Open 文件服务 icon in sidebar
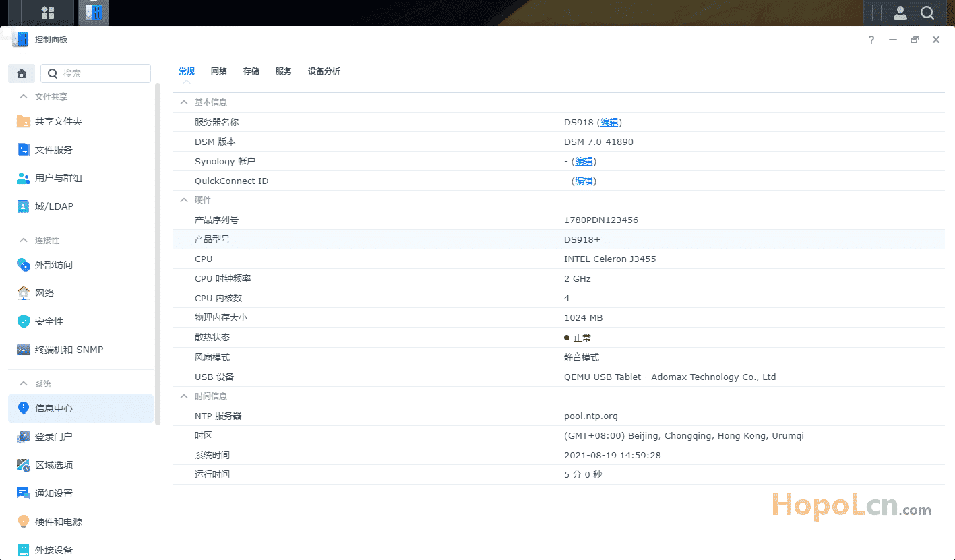 (24, 150)
